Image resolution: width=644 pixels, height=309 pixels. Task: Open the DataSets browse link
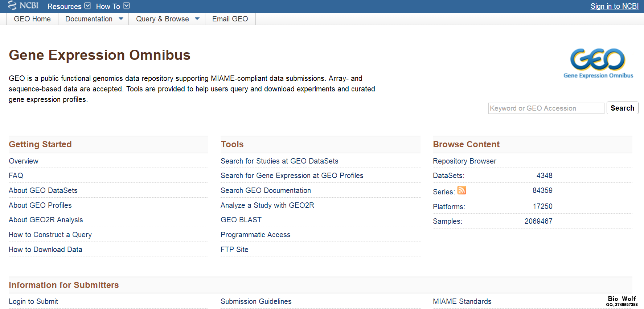448,176
